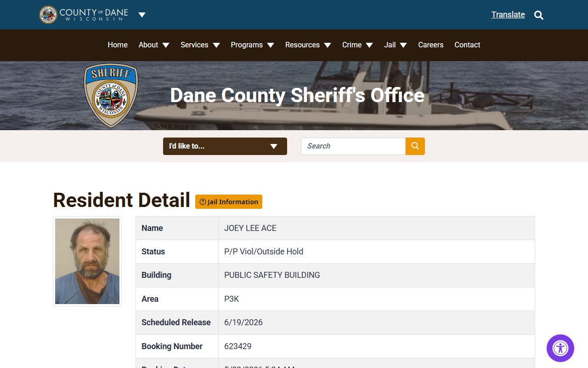This screenshot has height=368, width=588.
Task: Go to the Home menu item
Action: coord(118,45)
